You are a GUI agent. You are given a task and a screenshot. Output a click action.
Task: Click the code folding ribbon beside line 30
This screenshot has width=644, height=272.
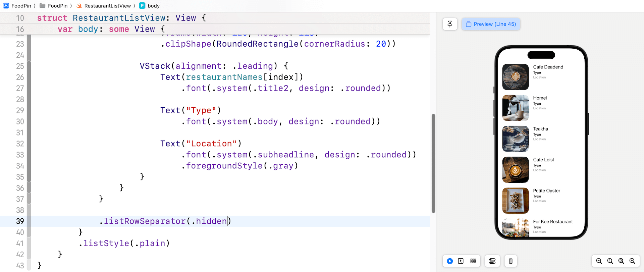(29, 121)
